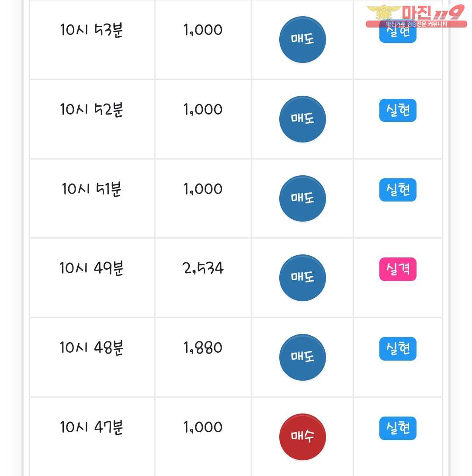Select the 실현 badge for 10시 51분
This screenshot has width=472, height=476.
point(398,190)
